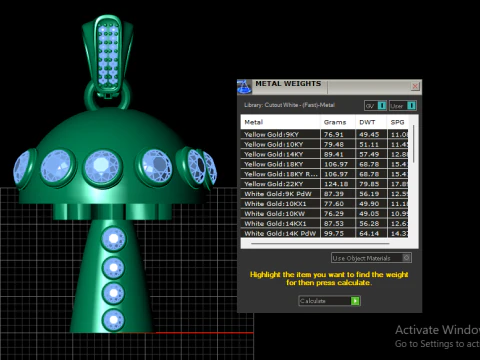480x360 pixels.
Task: Close the Metal Weights dialog
Action: 415,87
